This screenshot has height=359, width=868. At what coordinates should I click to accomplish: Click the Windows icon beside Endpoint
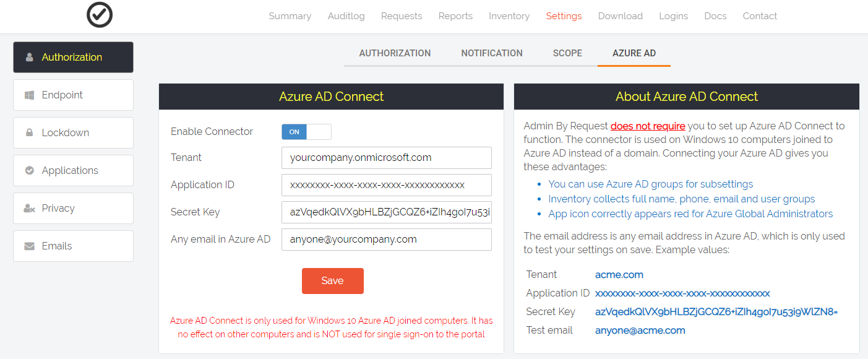pos(29,95)
